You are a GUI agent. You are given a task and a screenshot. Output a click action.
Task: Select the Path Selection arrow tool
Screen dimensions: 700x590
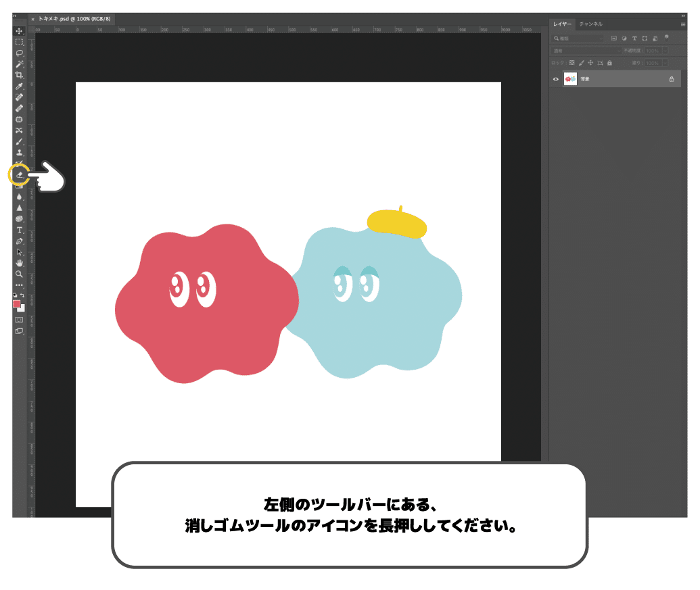(19, 252)
